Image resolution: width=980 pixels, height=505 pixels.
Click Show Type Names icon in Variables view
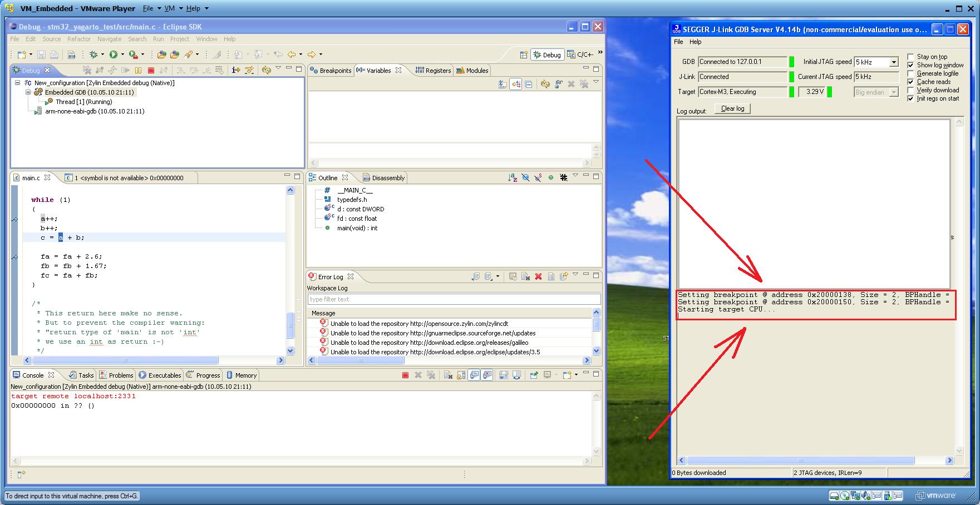503,84
